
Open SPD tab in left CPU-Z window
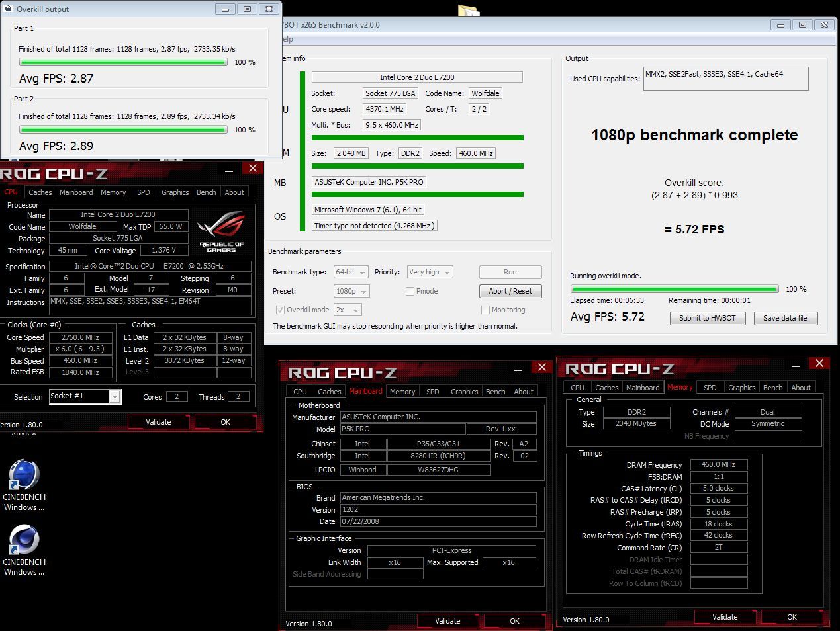tap(144, 192)
